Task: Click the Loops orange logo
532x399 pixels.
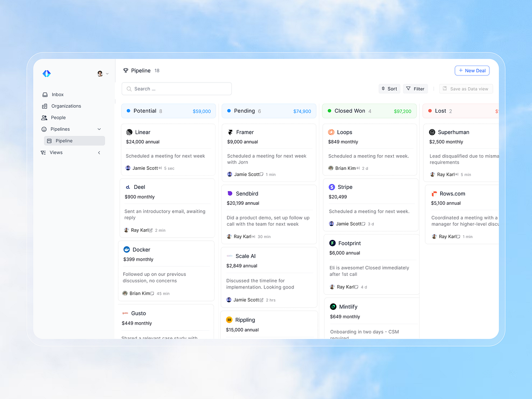Action: 331,132
